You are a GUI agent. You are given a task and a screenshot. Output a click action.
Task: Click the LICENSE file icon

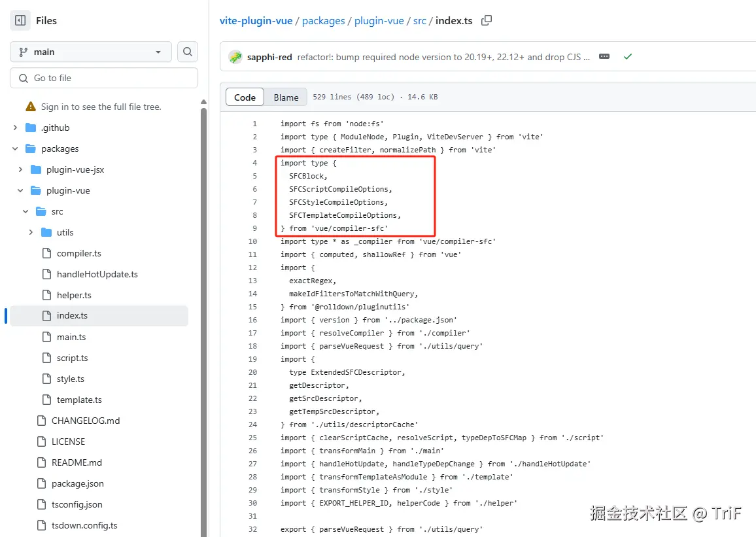(41, 442)
